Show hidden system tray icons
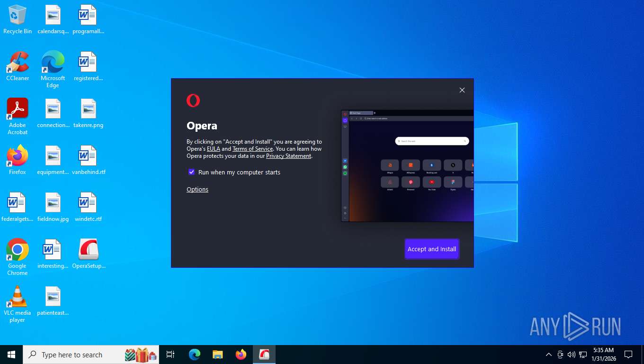Image resolution: width=644 pixels, height=364 pixels. 549,355
